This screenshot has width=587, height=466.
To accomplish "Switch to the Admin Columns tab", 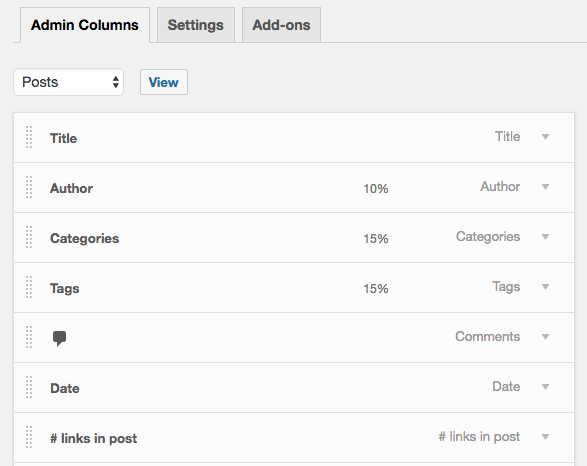I will [85, 25].
